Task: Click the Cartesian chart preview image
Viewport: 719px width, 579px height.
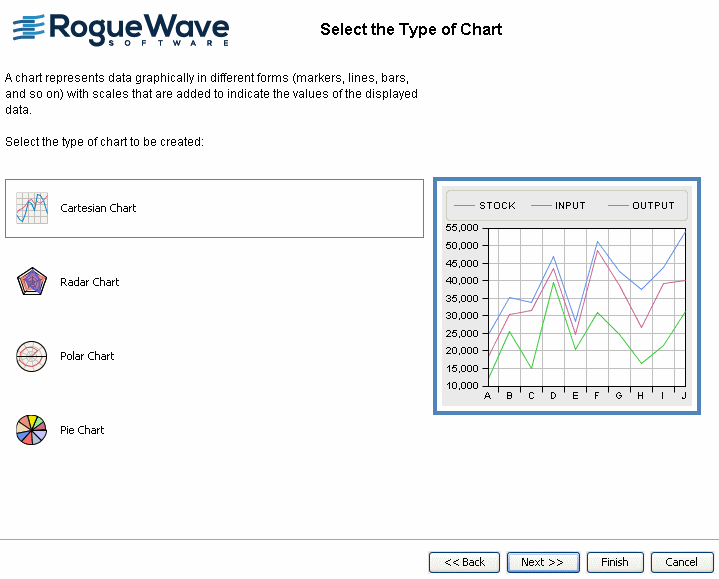Action: click(x=567, y=296)
